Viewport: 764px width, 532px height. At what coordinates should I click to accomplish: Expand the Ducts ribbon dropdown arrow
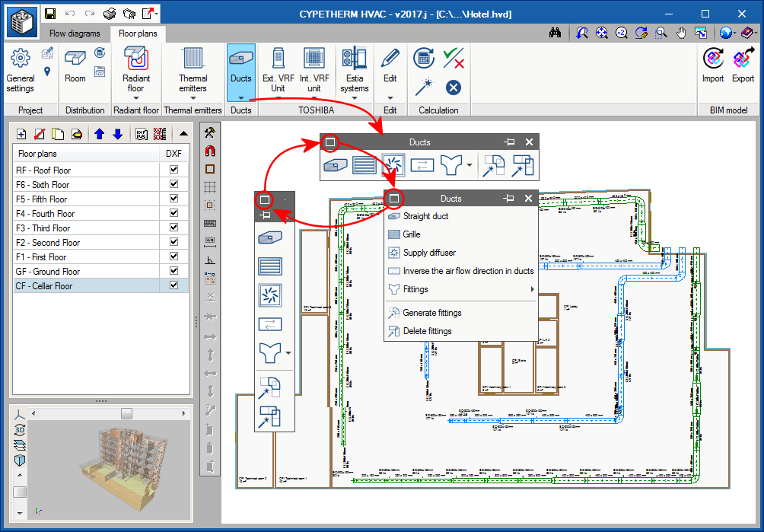coord(240,97)
